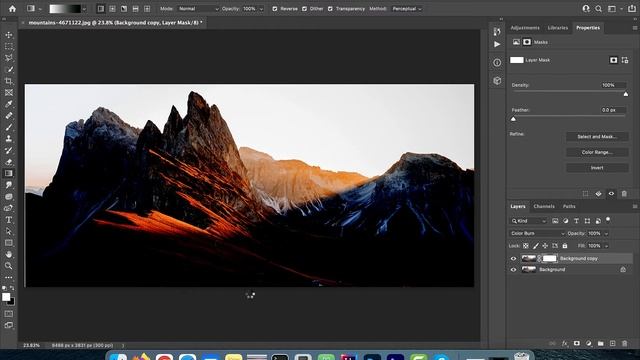
Task: Open the options bar Opacity dropdown arrow
Action: pyautogui.click(x=261, y=9)
